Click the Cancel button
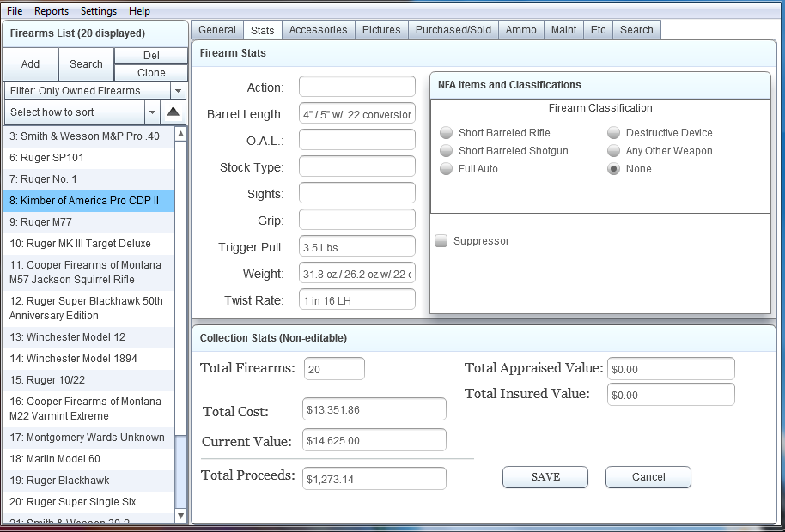 tap(648, 477)
